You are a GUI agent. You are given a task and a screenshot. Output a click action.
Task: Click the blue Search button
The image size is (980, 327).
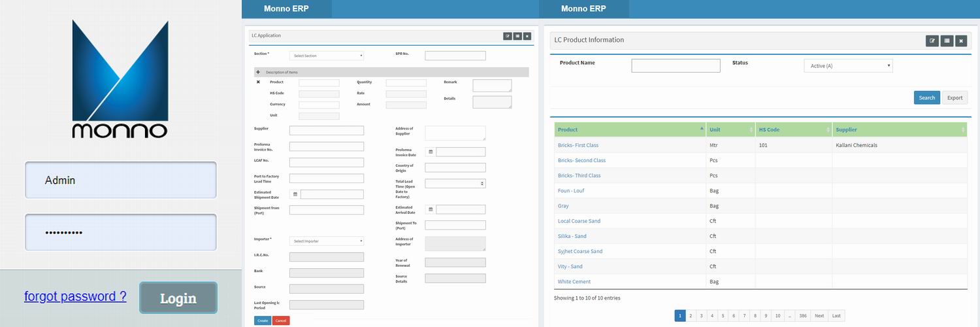coord(927,97)
